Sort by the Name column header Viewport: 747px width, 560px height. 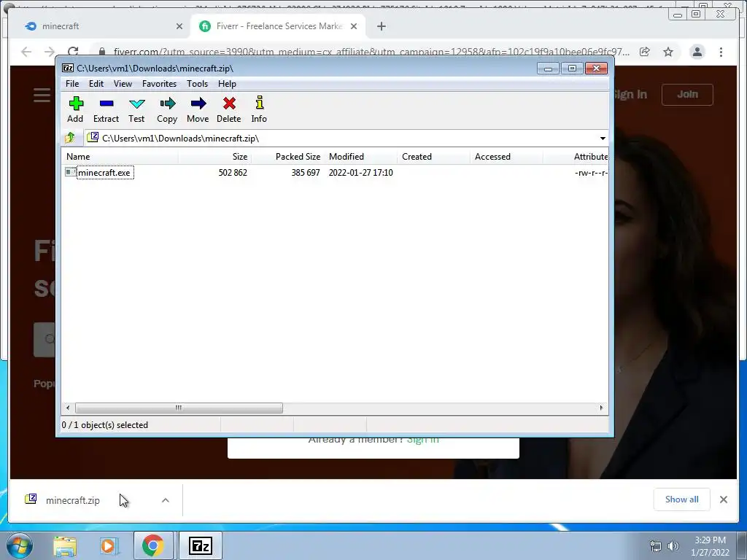pyautogui.click(x=120, y=157)
